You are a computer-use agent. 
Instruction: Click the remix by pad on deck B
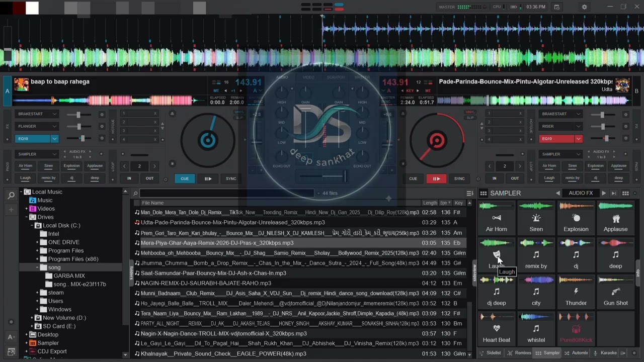click(x=573, y=178)
